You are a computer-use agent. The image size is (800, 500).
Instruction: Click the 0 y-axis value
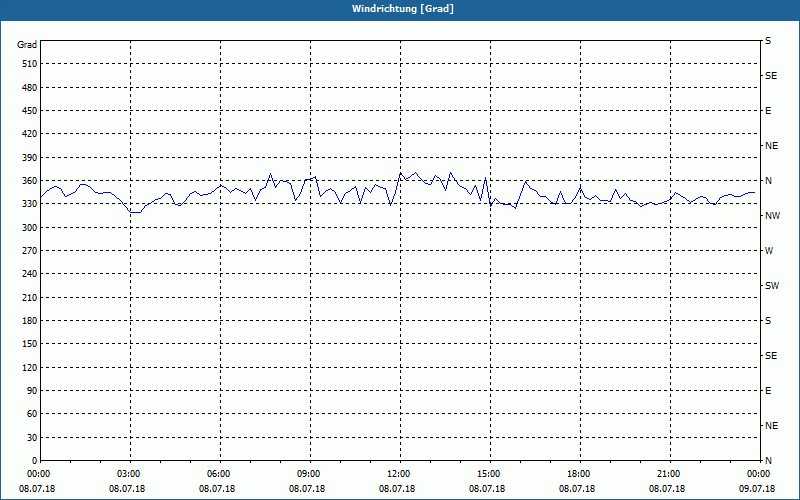pos(35,461)
